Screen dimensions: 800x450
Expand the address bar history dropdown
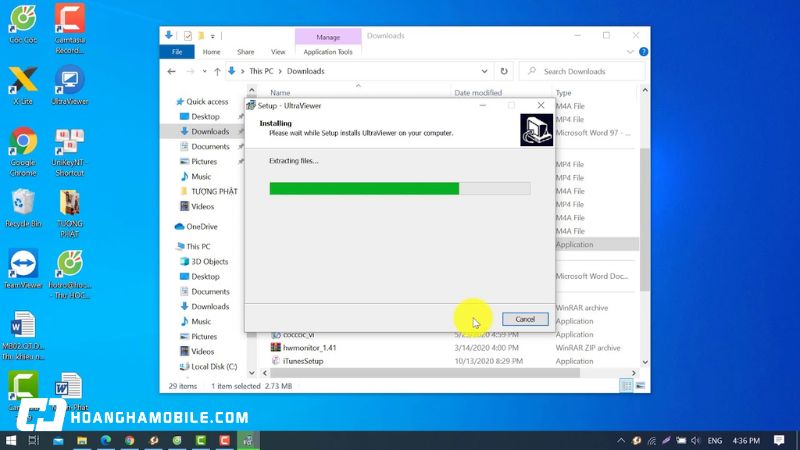coord(484,71)
